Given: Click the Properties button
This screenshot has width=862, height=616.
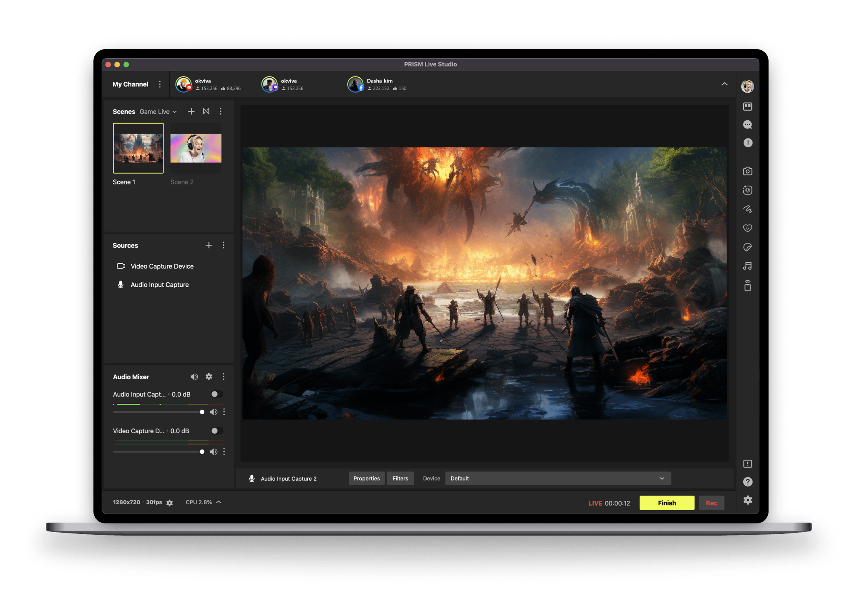Looking at the screenshot, I should coord(367,478).
